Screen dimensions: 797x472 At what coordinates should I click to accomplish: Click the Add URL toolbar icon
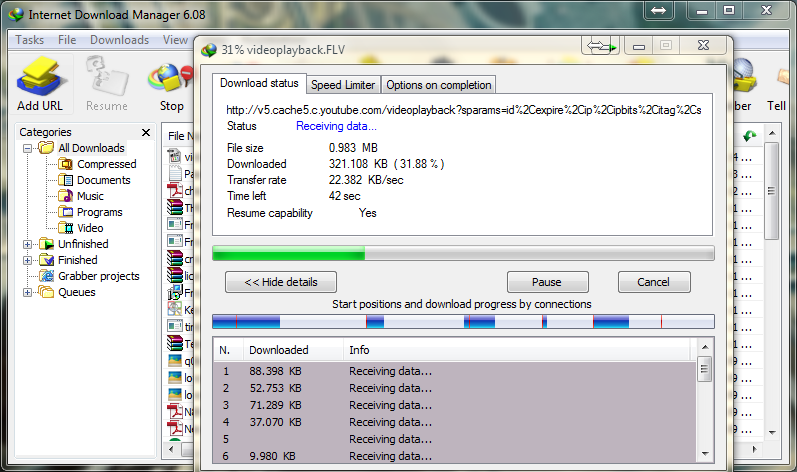40,76
